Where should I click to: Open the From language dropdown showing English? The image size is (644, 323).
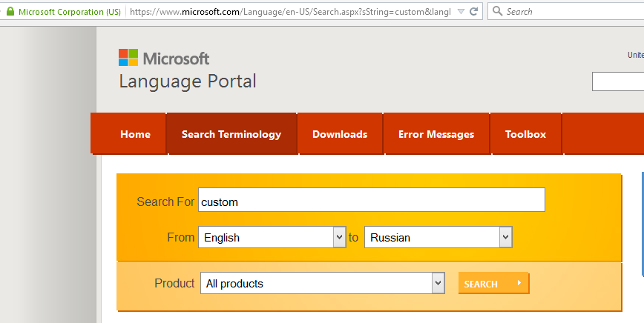click(272, 237)
